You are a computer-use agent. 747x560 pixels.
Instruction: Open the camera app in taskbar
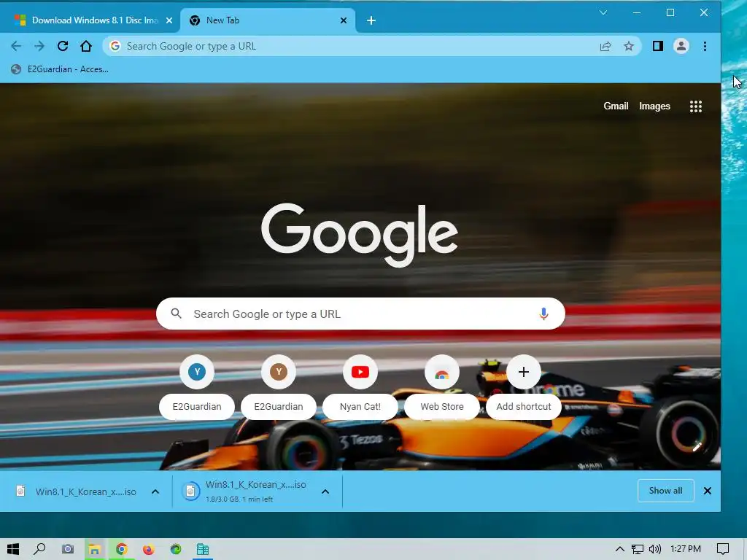(68, 549)
